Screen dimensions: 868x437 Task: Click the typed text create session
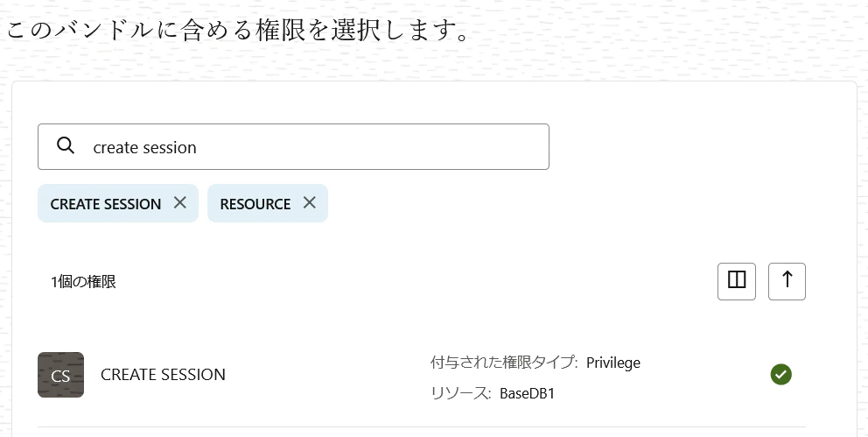point(145,147)
